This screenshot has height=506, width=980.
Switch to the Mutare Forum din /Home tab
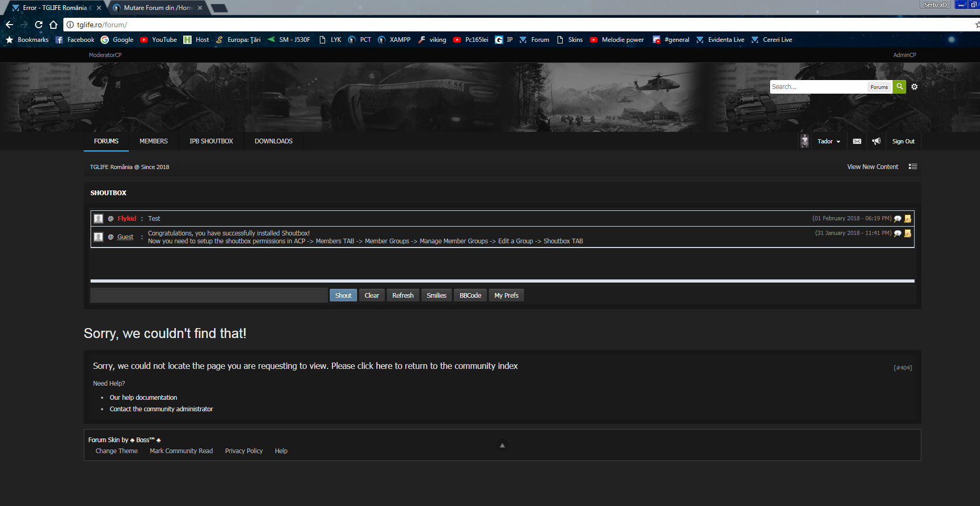pyautogui.click(x=157, y=8)
